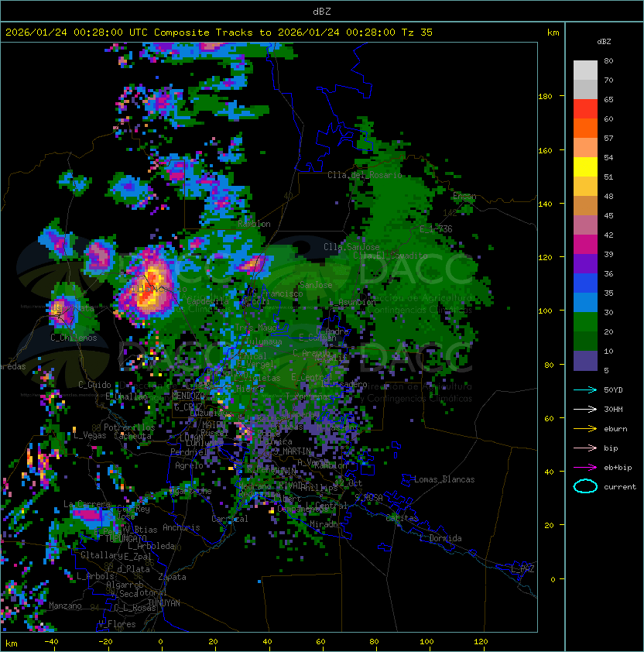644x652 pixels.
Task: Click the '-40' tick on horizontal axis
Action: (52, 641)
